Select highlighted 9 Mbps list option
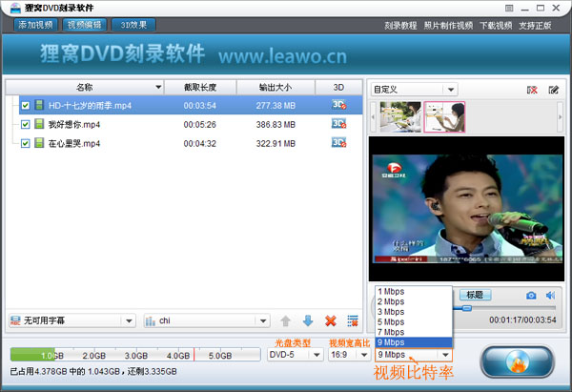 point(414,342)
